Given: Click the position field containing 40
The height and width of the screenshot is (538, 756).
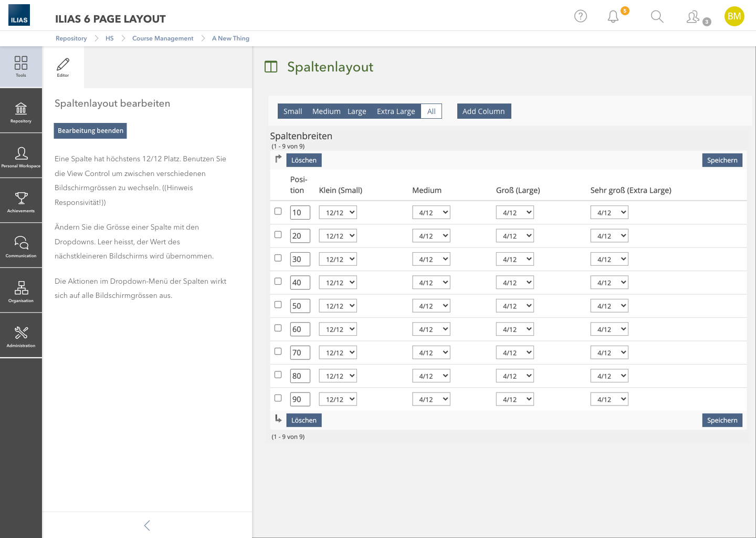Looking at the screenshot, I should [300, 283].
